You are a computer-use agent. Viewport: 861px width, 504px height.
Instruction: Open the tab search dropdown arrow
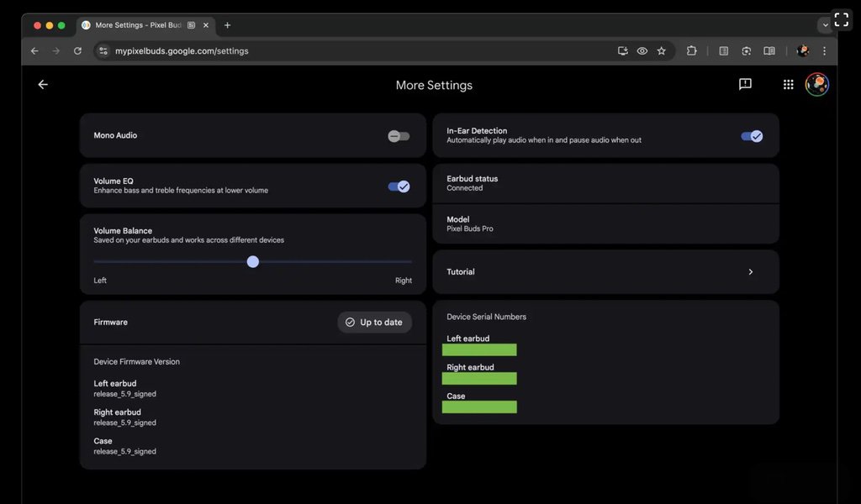(825, 25)
